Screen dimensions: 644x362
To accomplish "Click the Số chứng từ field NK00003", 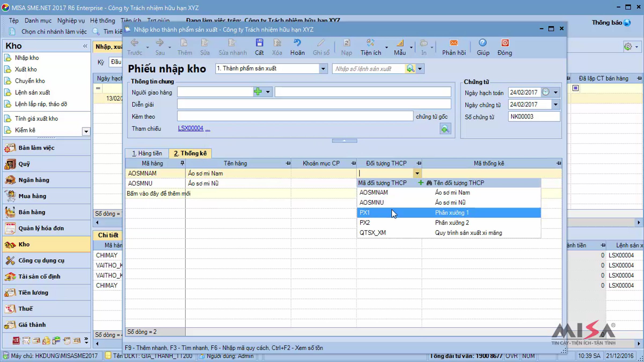I will pyautogui.click(x=534, y=117).
